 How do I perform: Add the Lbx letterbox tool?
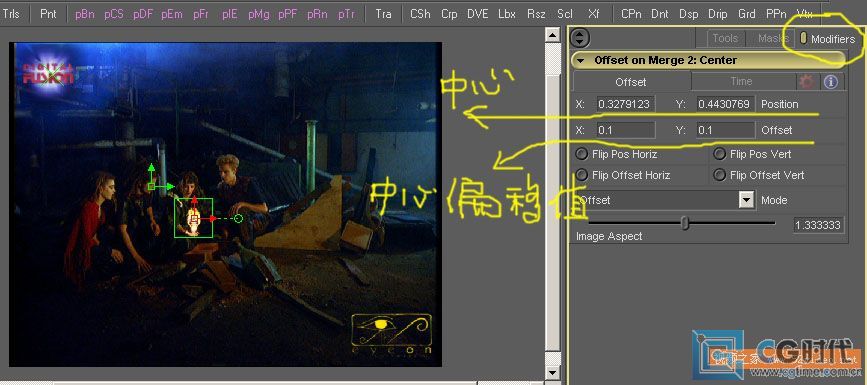pos(507,14)
